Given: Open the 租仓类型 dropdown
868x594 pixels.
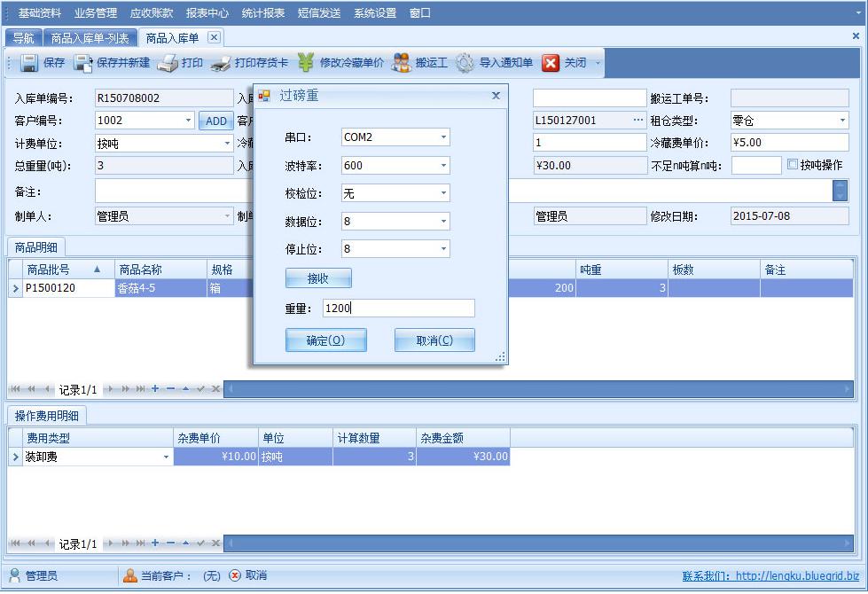Looking at the screenshot, I should pos(841,121).
